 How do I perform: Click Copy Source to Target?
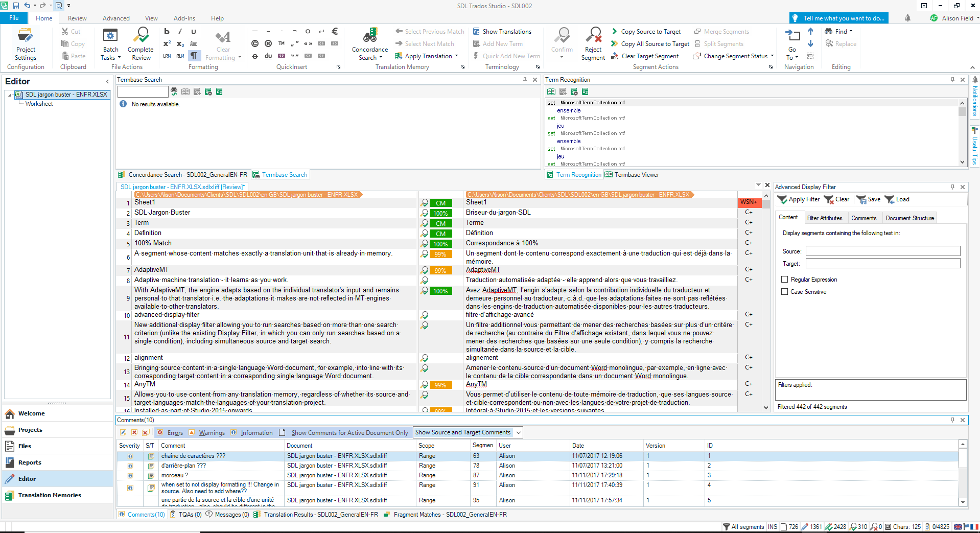tap(646, 31)
